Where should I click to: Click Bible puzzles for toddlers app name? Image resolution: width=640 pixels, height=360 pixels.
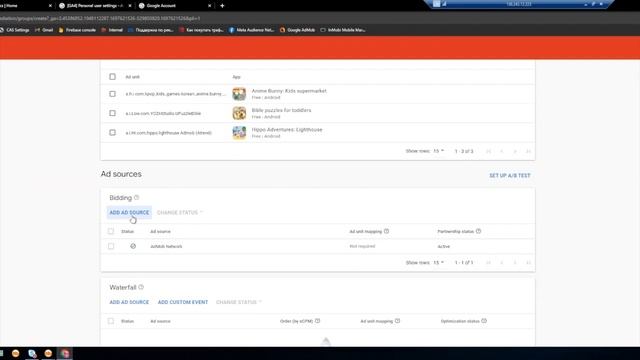point(281,110)
